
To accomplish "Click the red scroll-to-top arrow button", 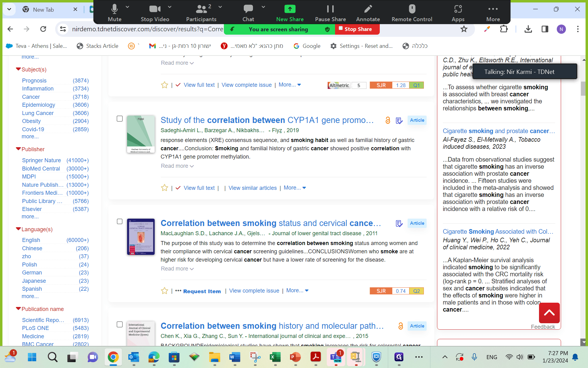I will click(x=549, y=313).
